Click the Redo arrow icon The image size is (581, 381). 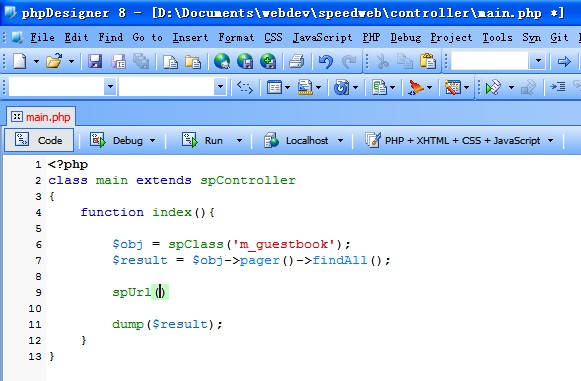tap(349, 62)
